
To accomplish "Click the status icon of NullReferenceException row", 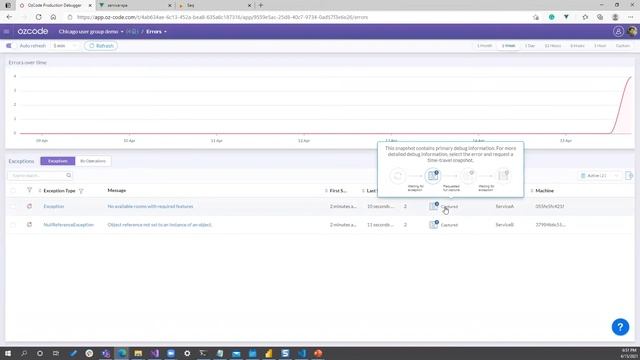I will click(x=29, y=225).
